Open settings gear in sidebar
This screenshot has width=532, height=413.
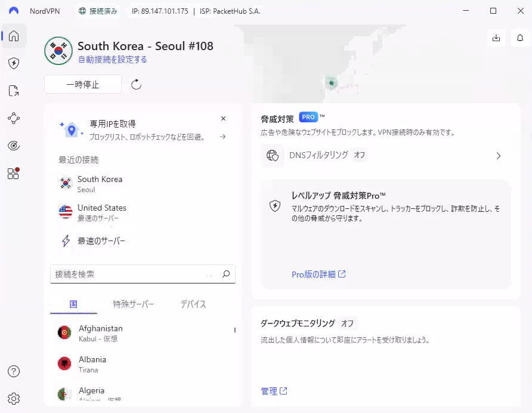[x=14, y=398]
